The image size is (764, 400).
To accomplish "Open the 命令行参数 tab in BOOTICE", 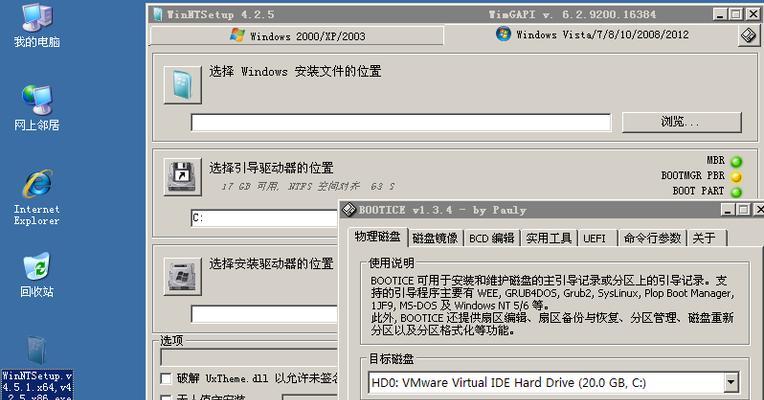I will 652,238.
